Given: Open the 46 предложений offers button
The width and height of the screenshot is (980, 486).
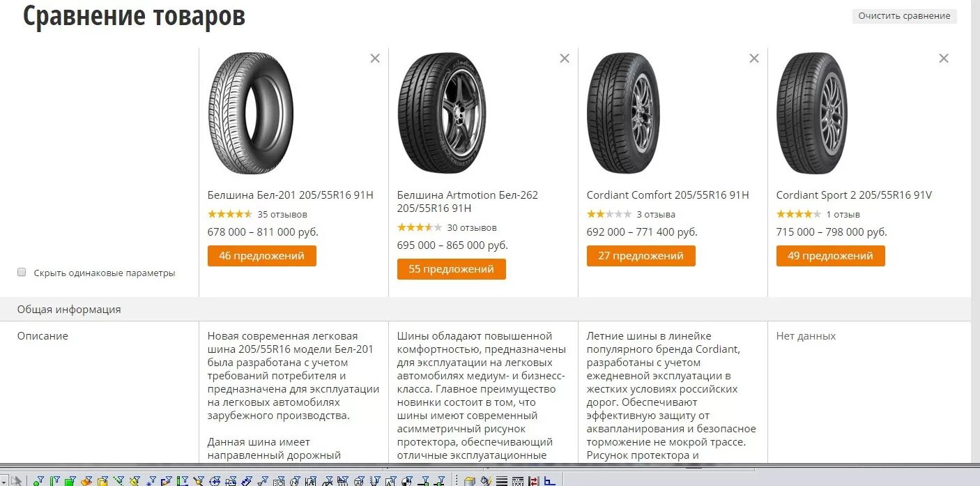Looking at the screenshot, I should (262, 256).
